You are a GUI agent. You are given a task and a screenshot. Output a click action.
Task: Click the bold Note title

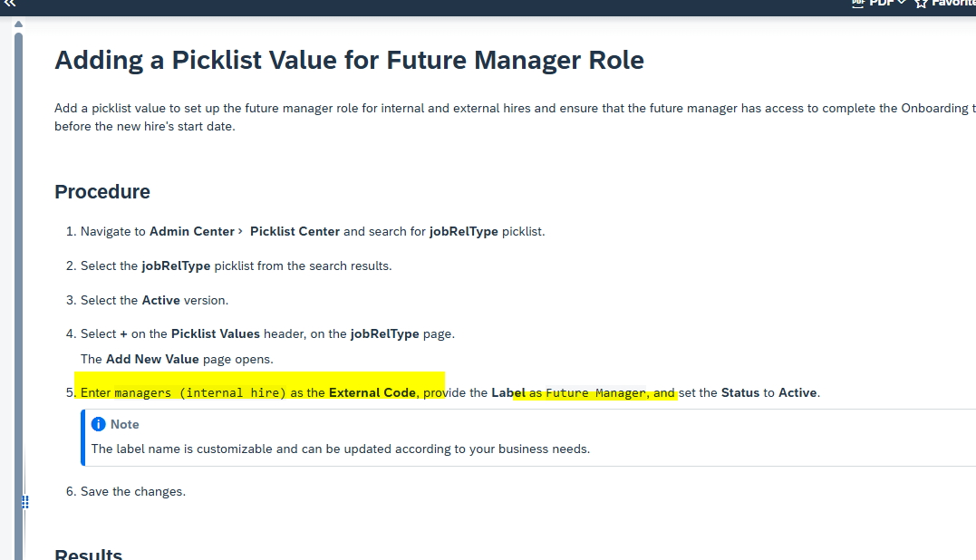pos(125,424)
